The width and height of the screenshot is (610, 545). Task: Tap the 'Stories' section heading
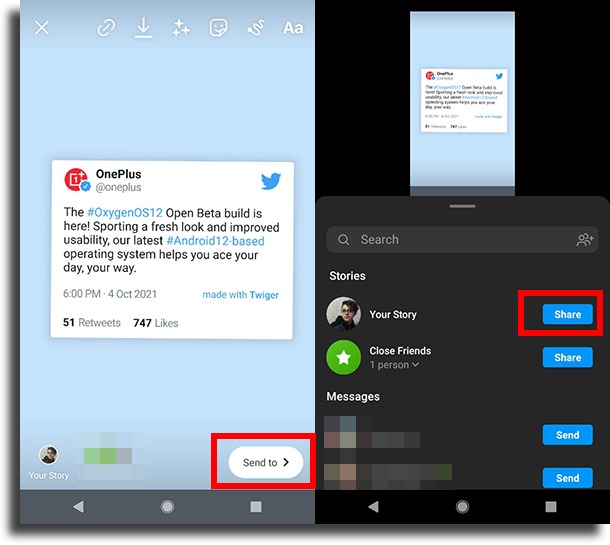347,276
